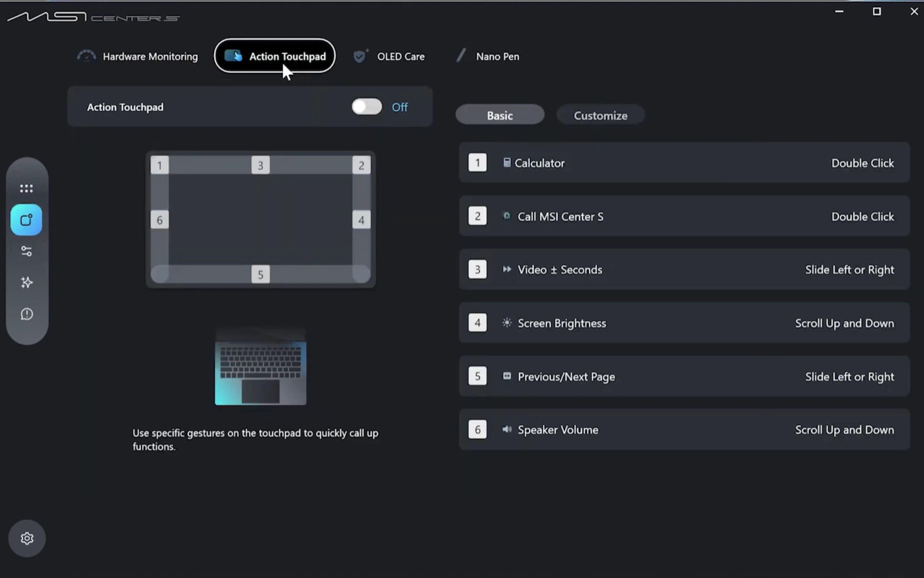Click number badge 5 in function list
The width and height of the screenshot is (924, 578).
click(x=477, y=376)
